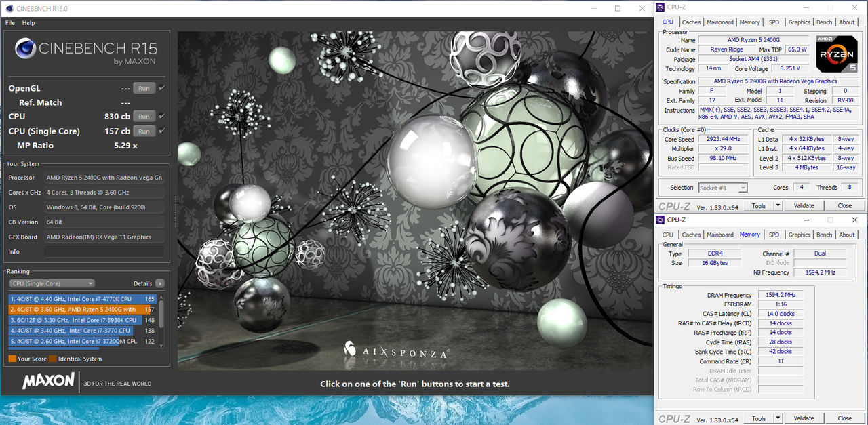Switch to Graphics tab in upper CPU-Z
Screen dimensions: 868x425
point(799,22)
